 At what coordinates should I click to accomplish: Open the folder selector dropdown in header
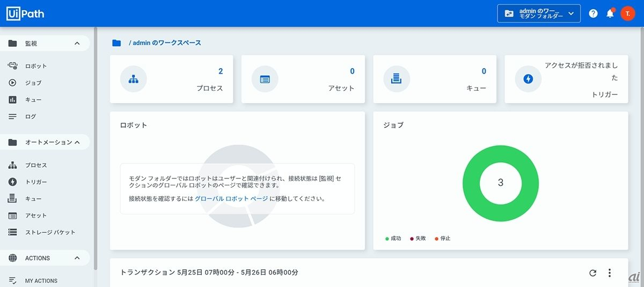click(x=539, y=13)
